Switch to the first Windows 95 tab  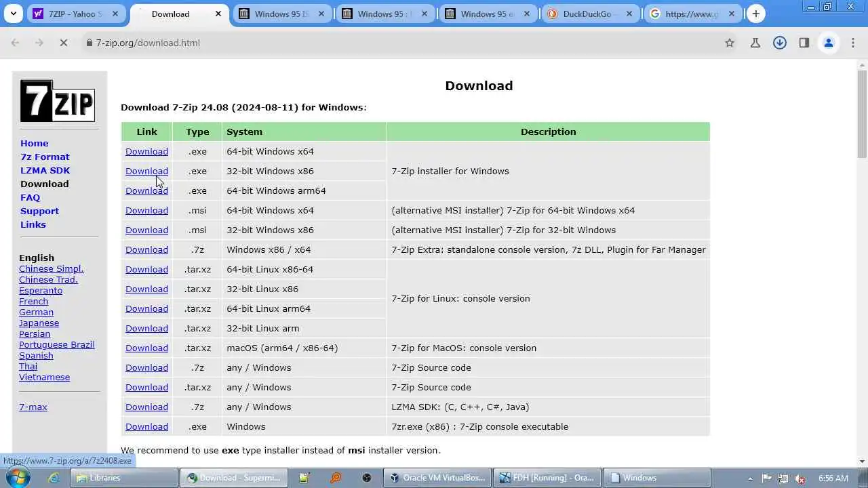pyautogui.click(x=281, y=14)
